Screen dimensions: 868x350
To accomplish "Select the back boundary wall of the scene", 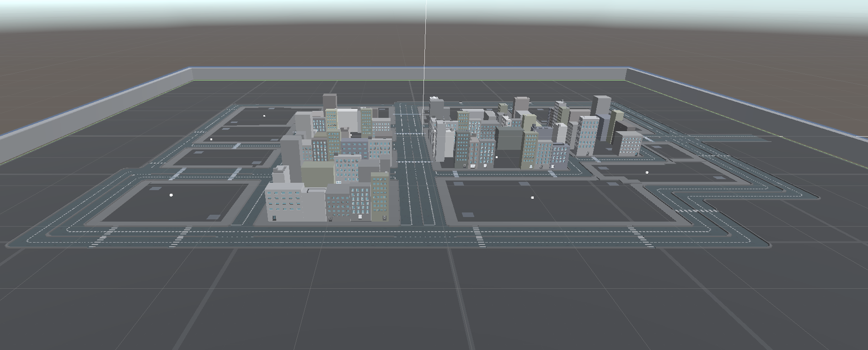I will click(x=407, y=74).
